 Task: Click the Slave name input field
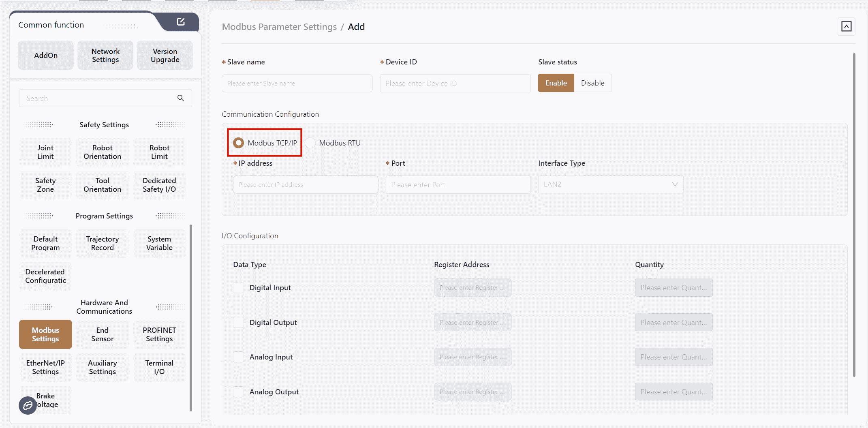(x=297, y=83)
